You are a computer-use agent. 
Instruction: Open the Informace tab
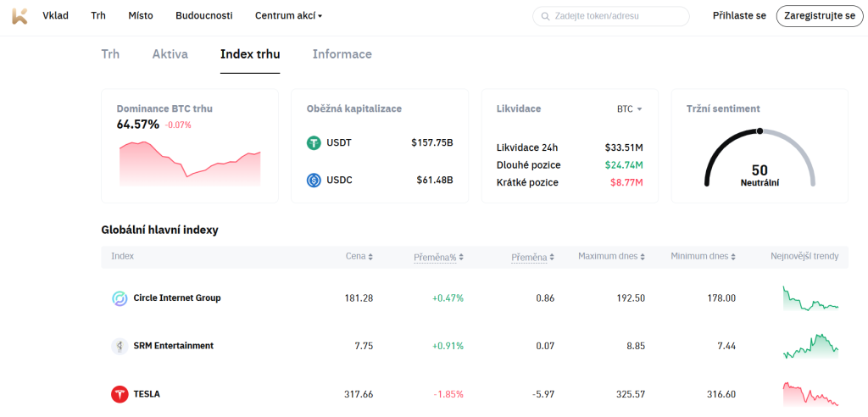[x=342, y=54]
